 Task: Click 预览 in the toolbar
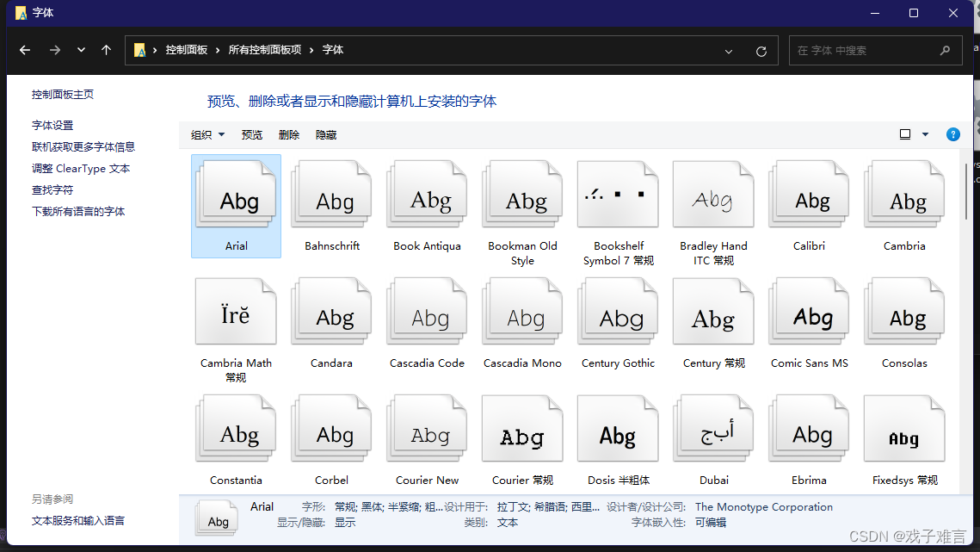click(252, 134)
